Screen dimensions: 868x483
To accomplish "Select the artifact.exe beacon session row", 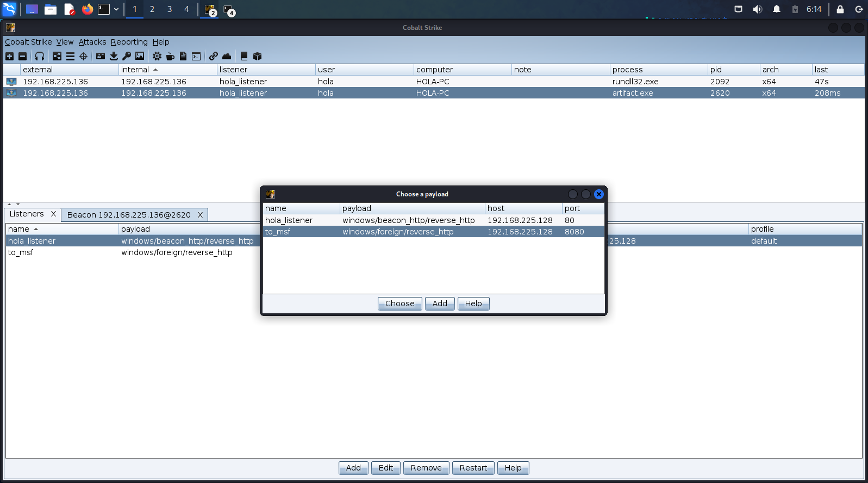I will (434, 93).
